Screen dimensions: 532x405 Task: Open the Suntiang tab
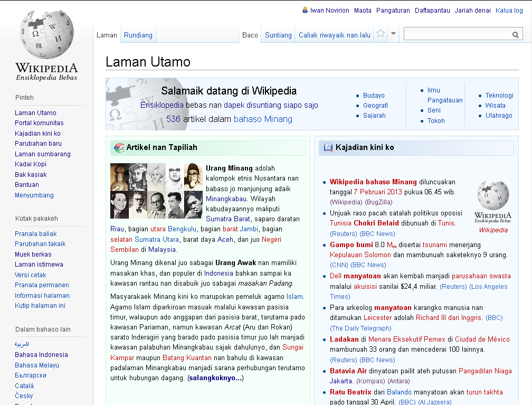point(278,35)
